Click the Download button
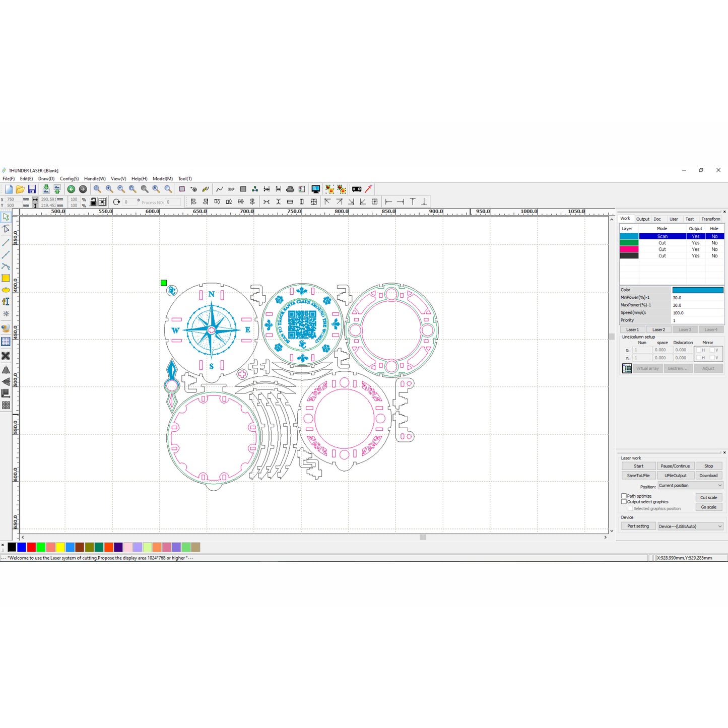728x728 pixels. 708,476
